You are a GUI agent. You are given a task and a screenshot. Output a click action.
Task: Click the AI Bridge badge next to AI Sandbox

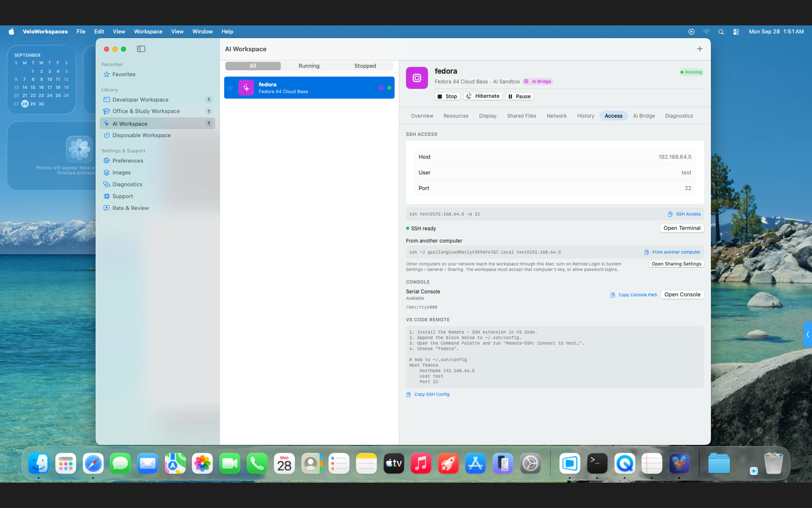[538, 82]
